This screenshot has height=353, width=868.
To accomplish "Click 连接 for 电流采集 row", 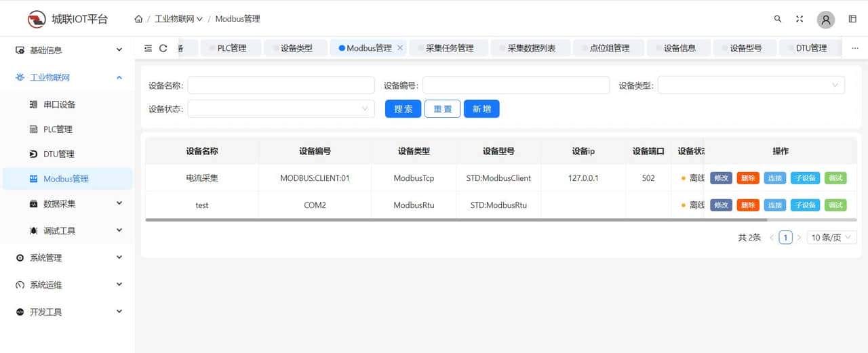I will click(775, 178).
